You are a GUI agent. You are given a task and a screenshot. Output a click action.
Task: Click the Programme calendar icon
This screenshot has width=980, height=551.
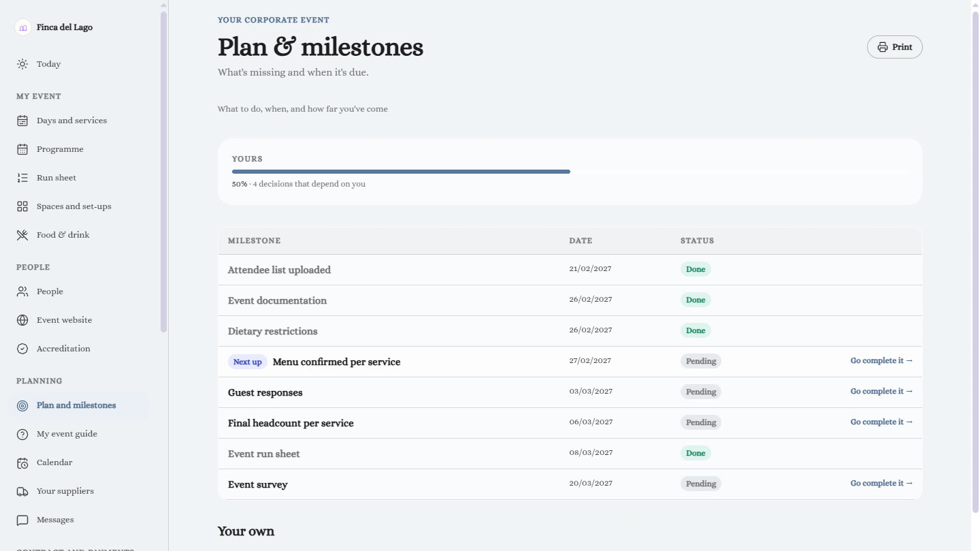[x=22, y=149]
